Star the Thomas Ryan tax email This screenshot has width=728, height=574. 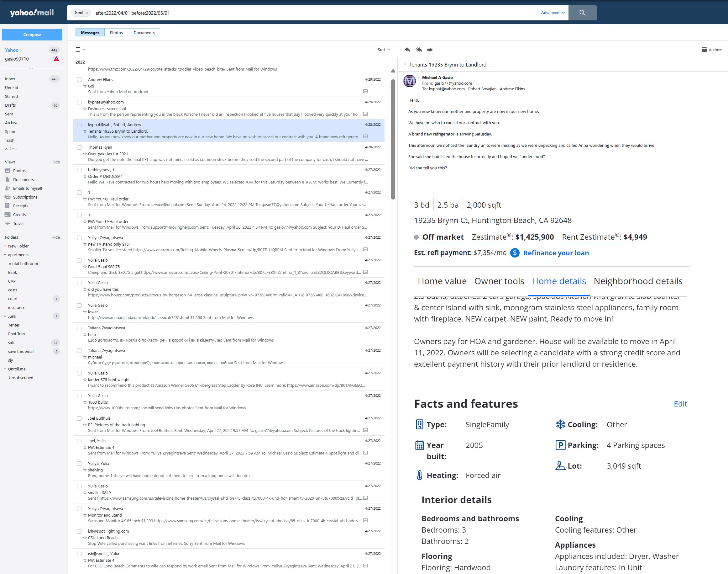(85, 154)
